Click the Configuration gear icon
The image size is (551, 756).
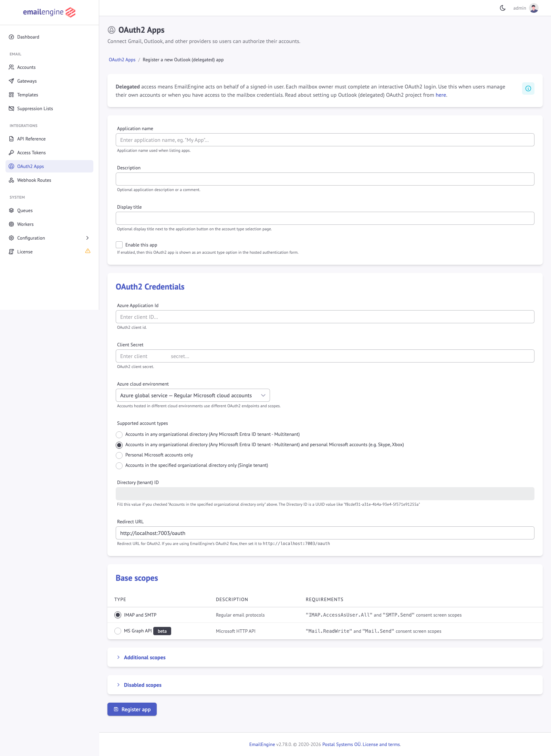pos(11,238)
